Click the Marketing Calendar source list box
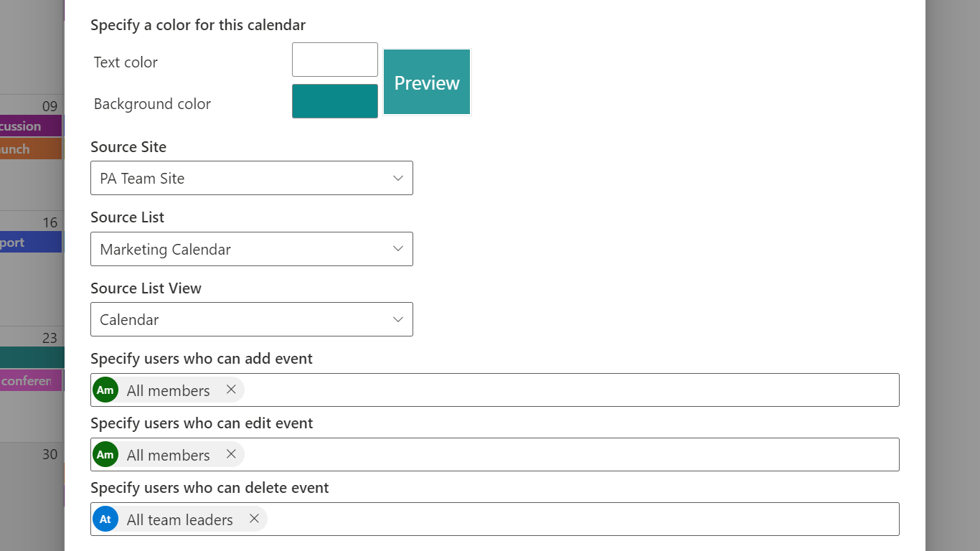Image resolution: width=980 pixels, height=551 pixels. click(237, 249)
